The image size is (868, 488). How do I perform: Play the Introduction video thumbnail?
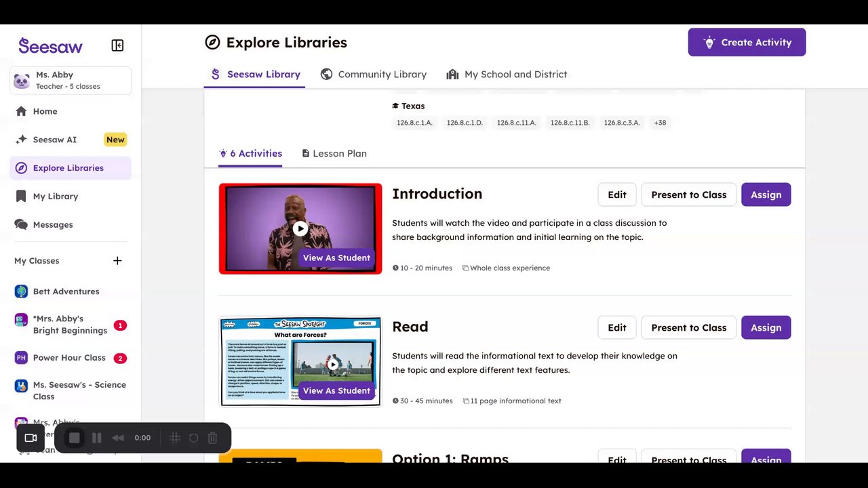point(300,228)
